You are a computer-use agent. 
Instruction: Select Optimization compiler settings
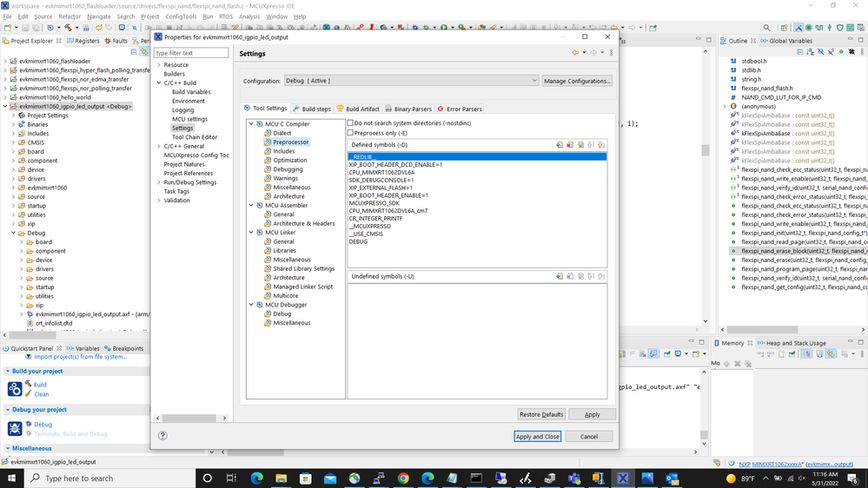[x=290, y=160]
